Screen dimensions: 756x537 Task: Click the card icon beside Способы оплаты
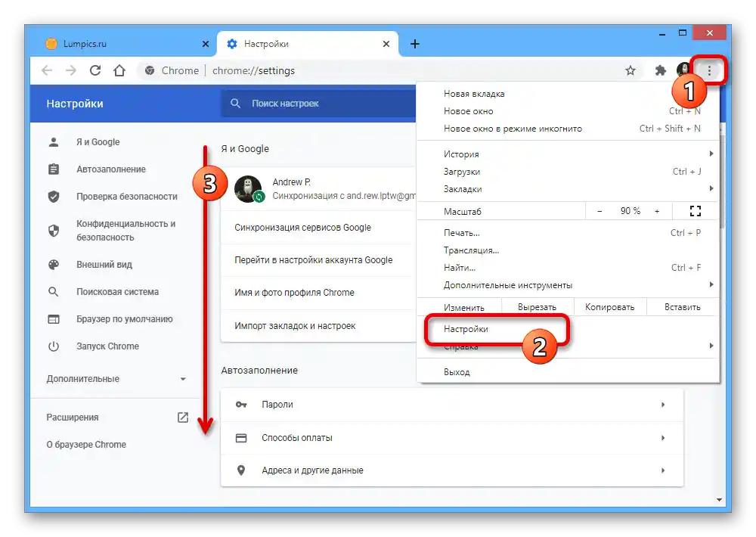(241, 438)
